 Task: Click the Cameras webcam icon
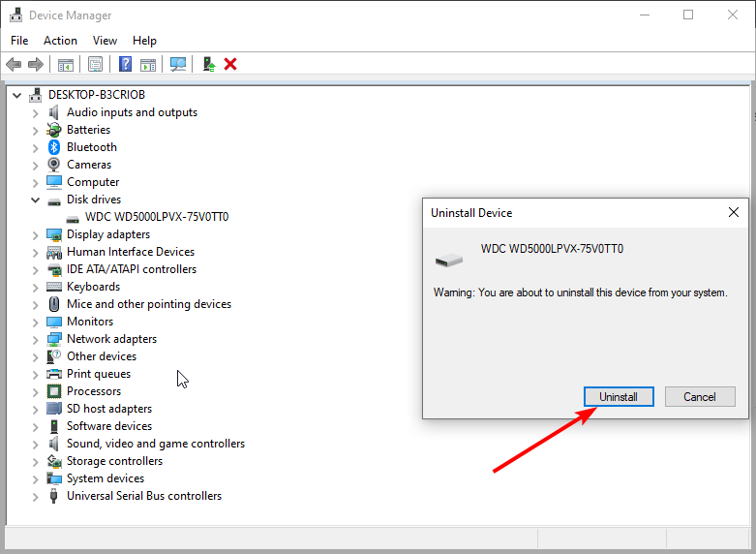[x=54, y=165]
